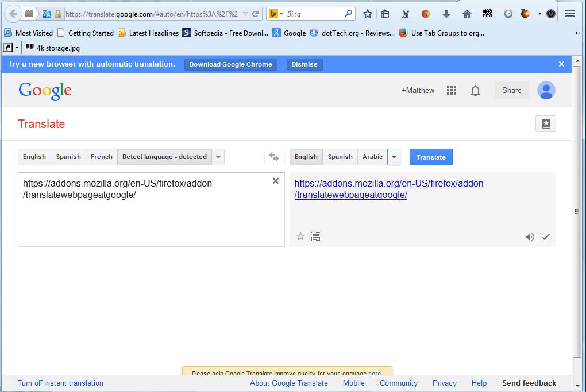Open the Firefox hamburger menu
The height and width of the screenshot is (392, 586).
569,14
